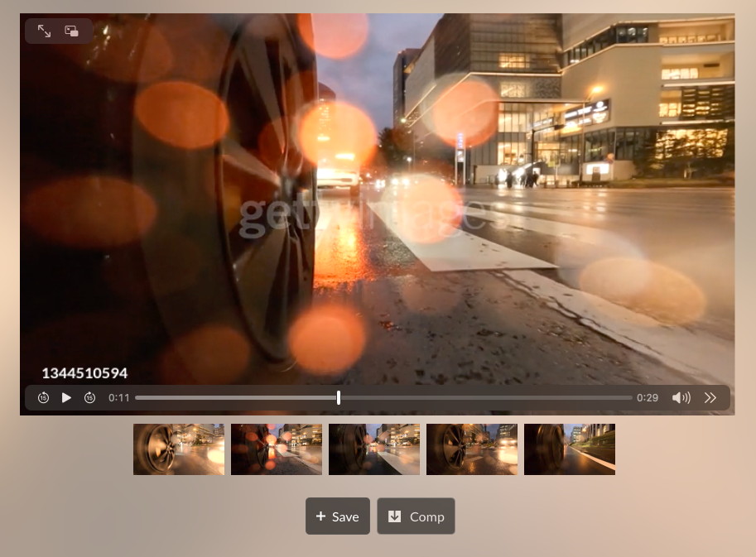Image resolution: width=756 pixels, height=557 pixels.
Task: Click the 0:29 duration label
Action: point(648,398)
